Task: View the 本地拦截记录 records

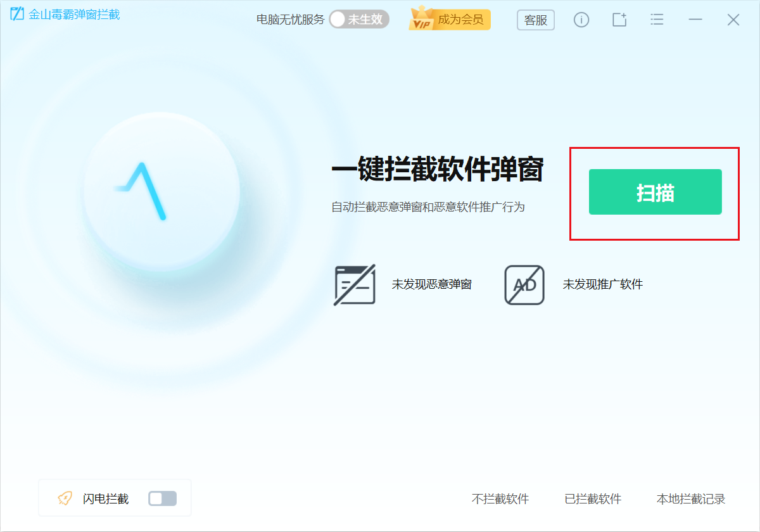Action: click(x=690, y=498)
